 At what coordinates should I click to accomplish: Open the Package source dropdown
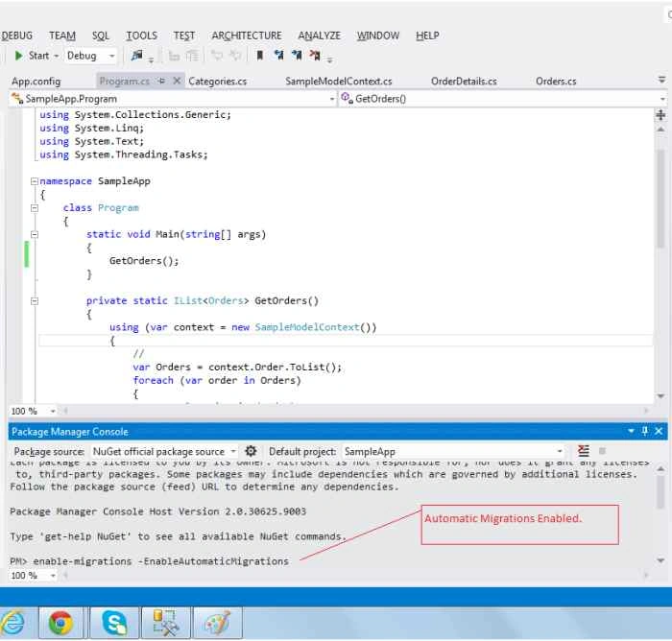tap(233, 451)
